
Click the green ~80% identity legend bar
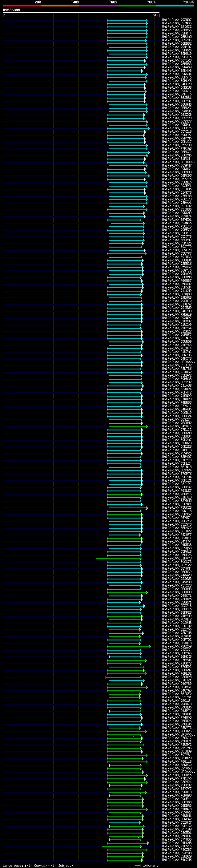click(137, 6)
